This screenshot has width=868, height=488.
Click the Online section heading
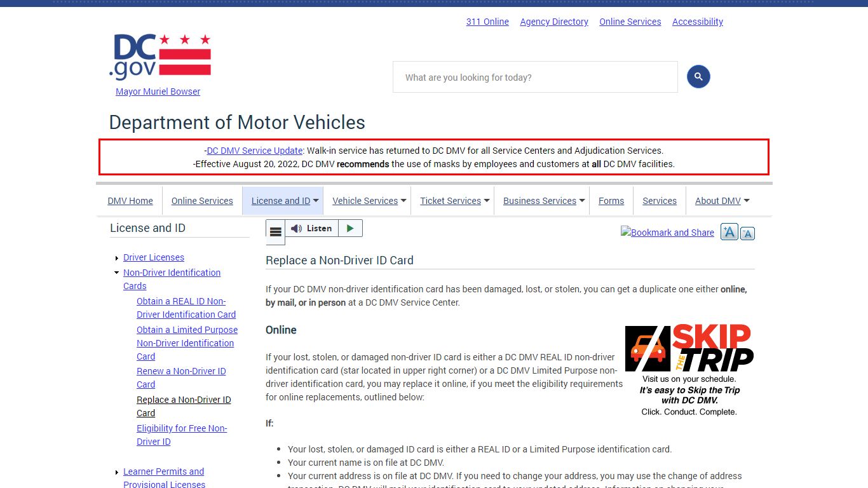tap(281, 330)
